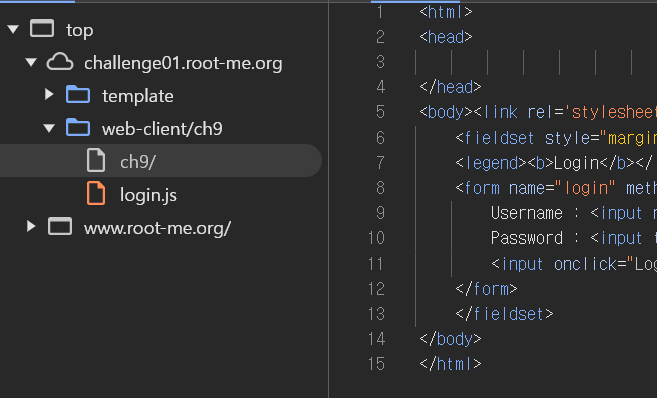Viewport: 657px width, 398px height.
Task: Expand the template folder arrow
Action: [49, 95]
